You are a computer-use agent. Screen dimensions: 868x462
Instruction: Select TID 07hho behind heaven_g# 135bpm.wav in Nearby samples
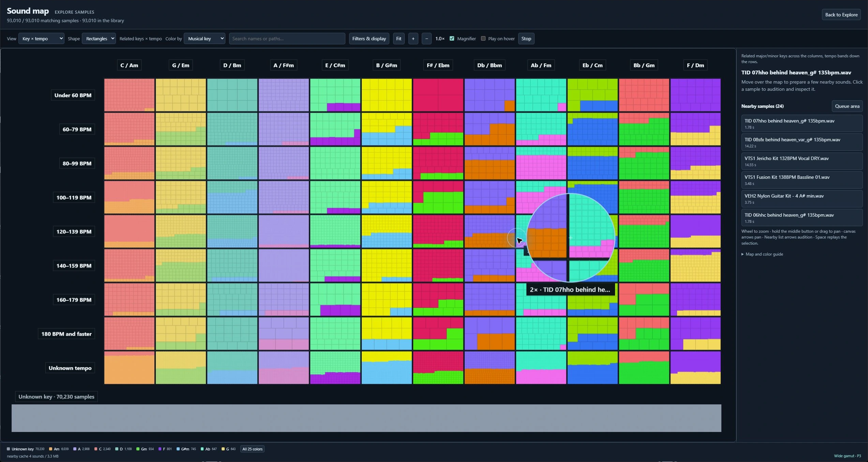tap(802, 124)
